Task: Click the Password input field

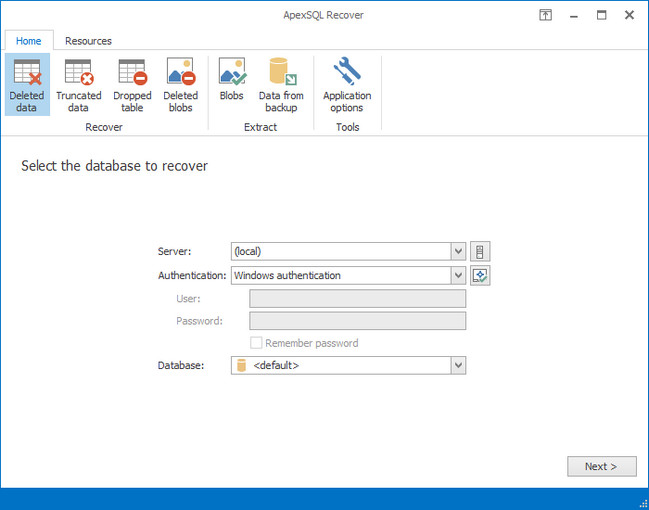Action: pyautogui.click(x=358, y=321)
